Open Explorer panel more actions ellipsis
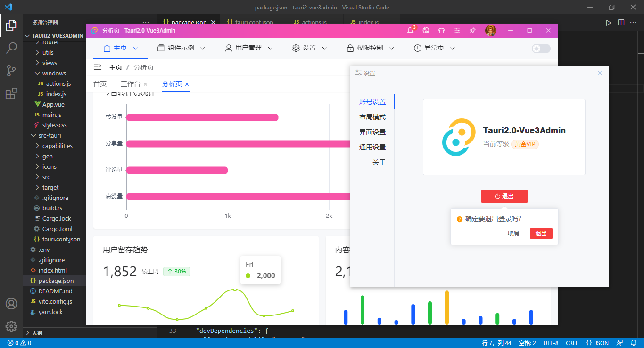Image resolution: width=644 pixels, height=348 pixels. pos(146,22)
